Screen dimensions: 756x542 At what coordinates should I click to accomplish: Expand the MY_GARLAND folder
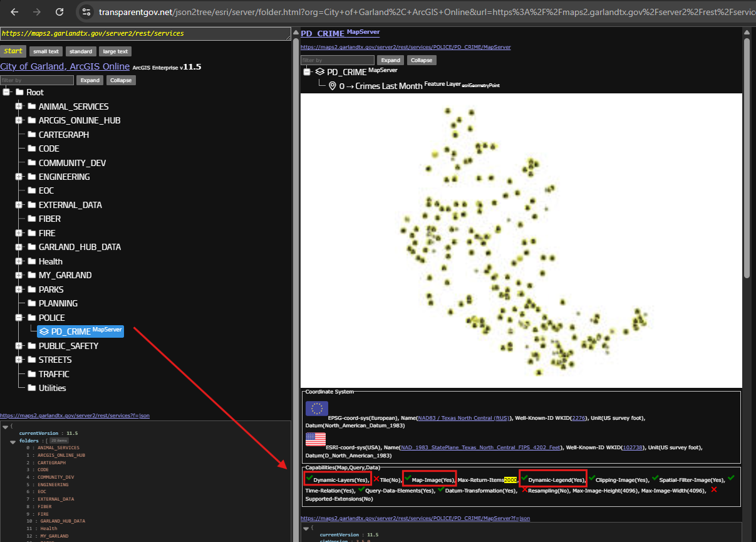point(19,275)
